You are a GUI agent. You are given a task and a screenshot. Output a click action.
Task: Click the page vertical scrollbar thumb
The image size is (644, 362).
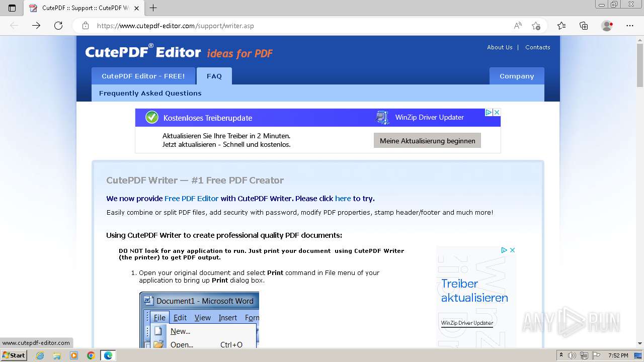639,65
